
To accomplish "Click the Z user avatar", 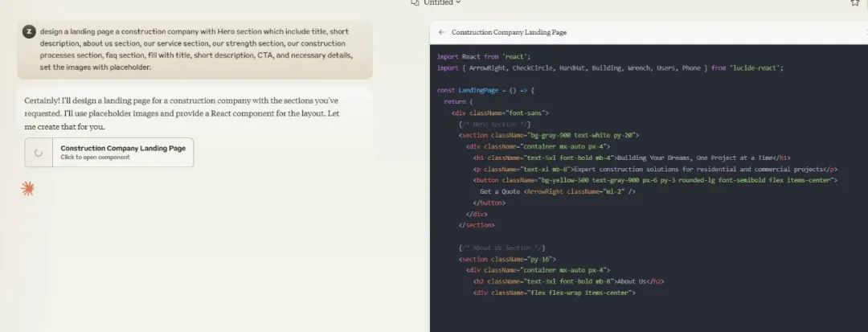I will pyautogui.click(x=29, y=32).
